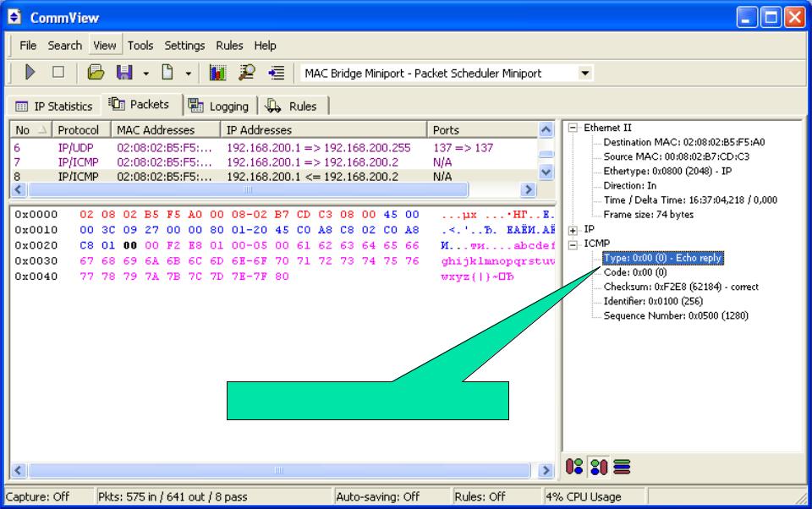
Task: Expand the IP tree node
Action: [573, 231]
